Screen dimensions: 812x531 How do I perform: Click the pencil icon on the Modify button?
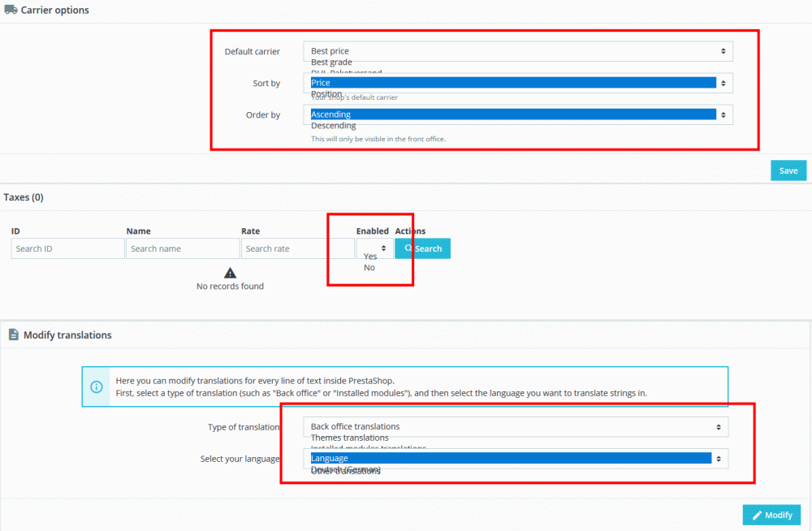pos(756,515)
